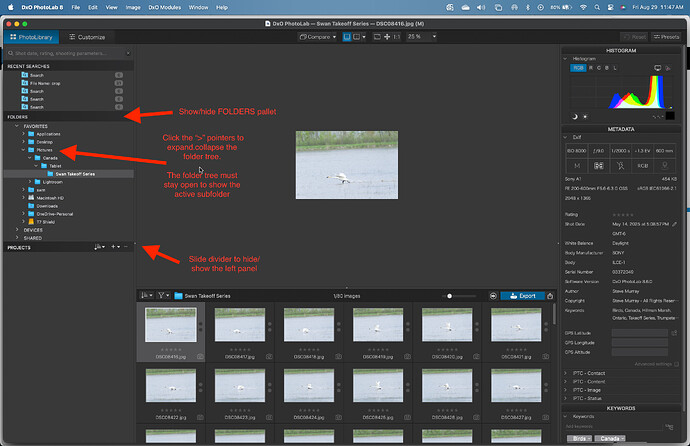Screen dimensions: 690x446
Task: Expand the IPTC - Contact section
Action: pyautogui.click(x=565, y=373)
